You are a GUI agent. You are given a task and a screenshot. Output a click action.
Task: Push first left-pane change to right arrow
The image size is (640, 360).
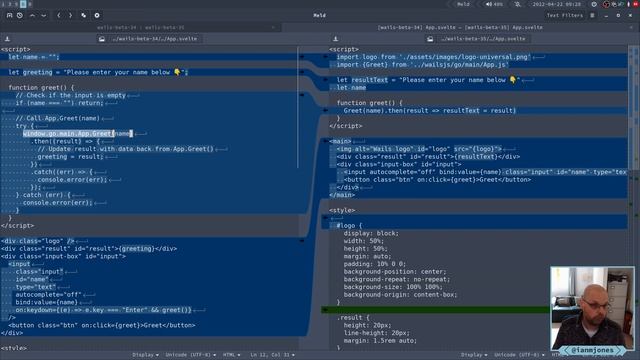point(302,57)
